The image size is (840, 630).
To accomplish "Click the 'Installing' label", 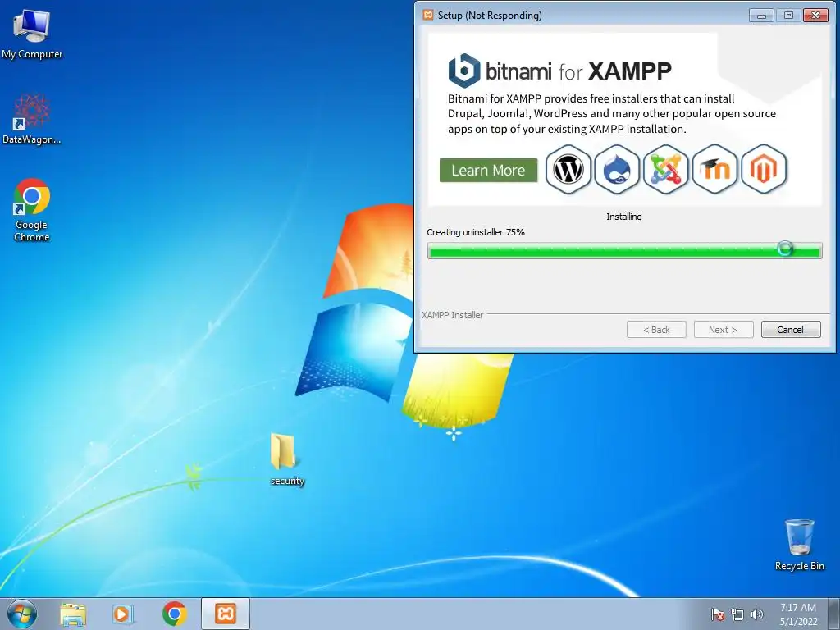I will pos(624,217).
